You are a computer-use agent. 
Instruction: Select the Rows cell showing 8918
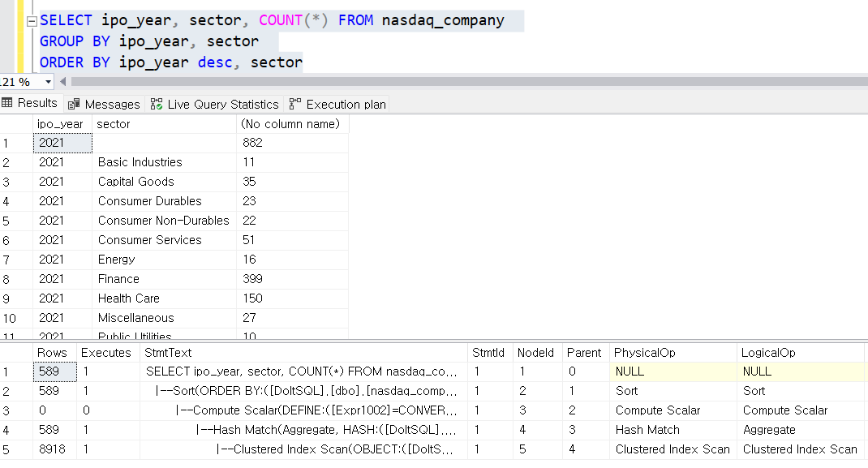pyautogui.click(x=55, y=449)
